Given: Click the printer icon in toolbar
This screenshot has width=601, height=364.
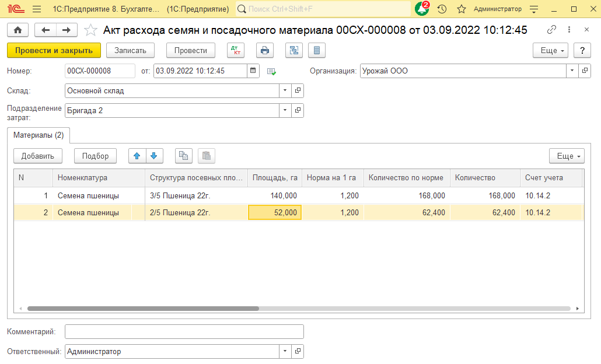Looking at the screenshot, I should pyautogui.click(x=265, y=51).
